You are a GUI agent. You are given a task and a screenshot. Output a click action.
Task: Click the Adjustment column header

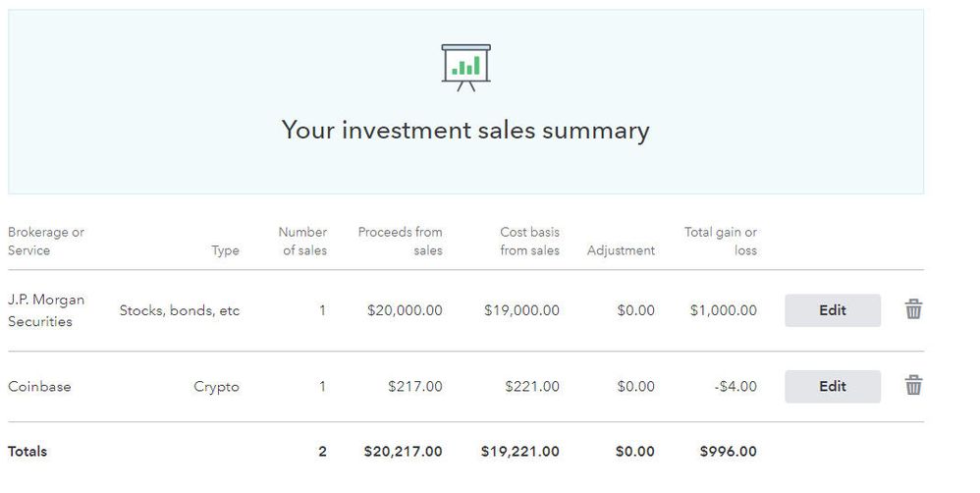621,250
